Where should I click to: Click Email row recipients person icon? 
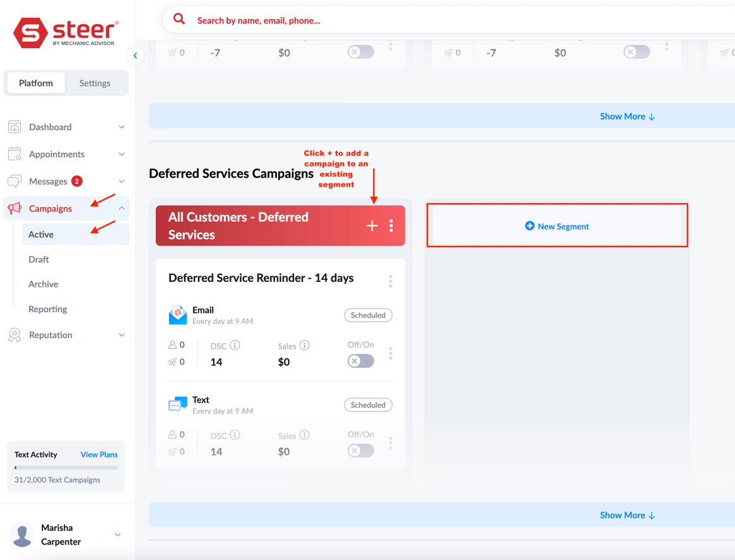(173, 344)
